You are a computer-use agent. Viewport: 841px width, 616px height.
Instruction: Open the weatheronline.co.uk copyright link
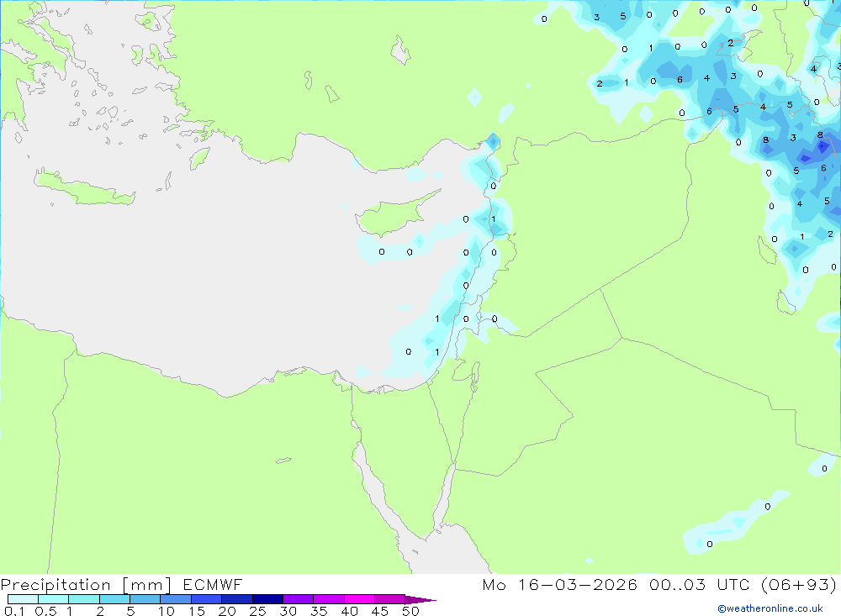770,608
